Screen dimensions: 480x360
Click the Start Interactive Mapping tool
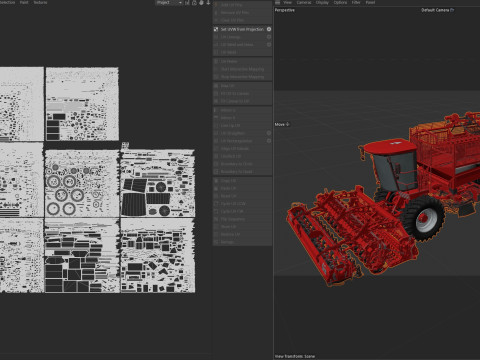tap(242, 69)
